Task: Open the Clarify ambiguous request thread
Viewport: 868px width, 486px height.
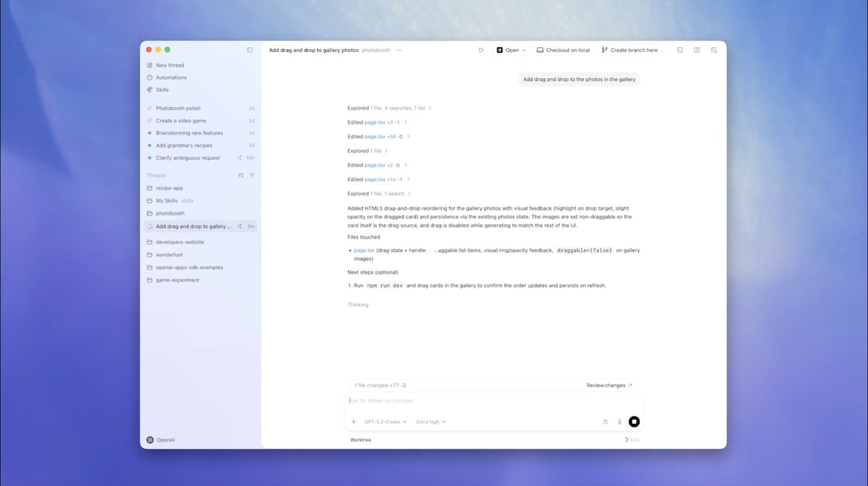Action: 200,158
